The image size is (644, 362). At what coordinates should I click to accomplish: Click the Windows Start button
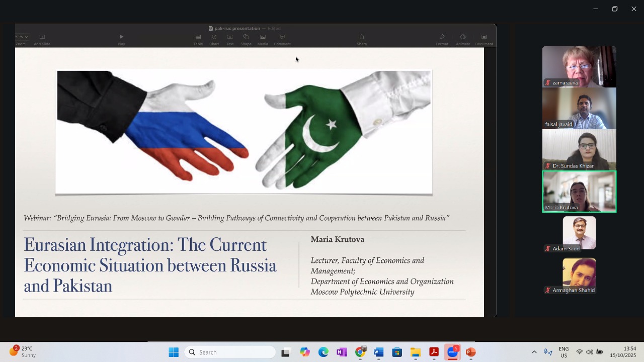pyautogui.click(x=174, y=352)
